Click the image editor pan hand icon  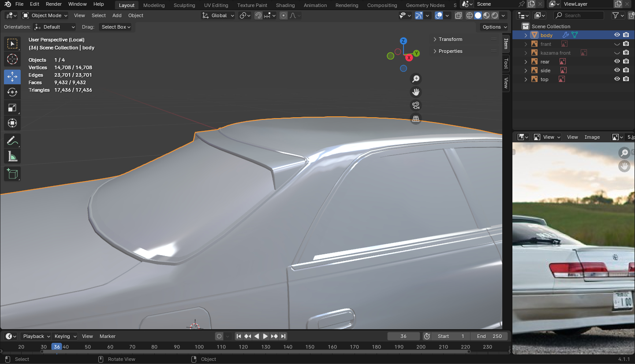click(x=624, y=166)
